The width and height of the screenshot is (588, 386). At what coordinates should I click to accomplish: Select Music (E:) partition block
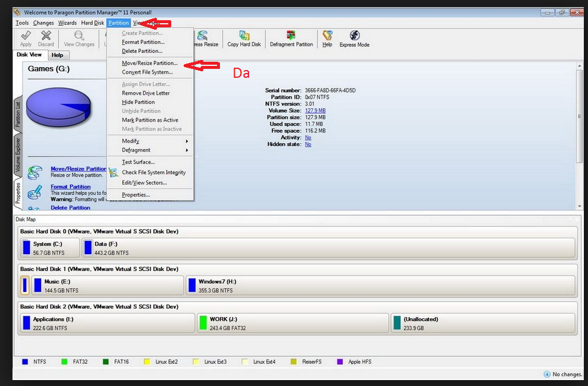coord(108,285)
